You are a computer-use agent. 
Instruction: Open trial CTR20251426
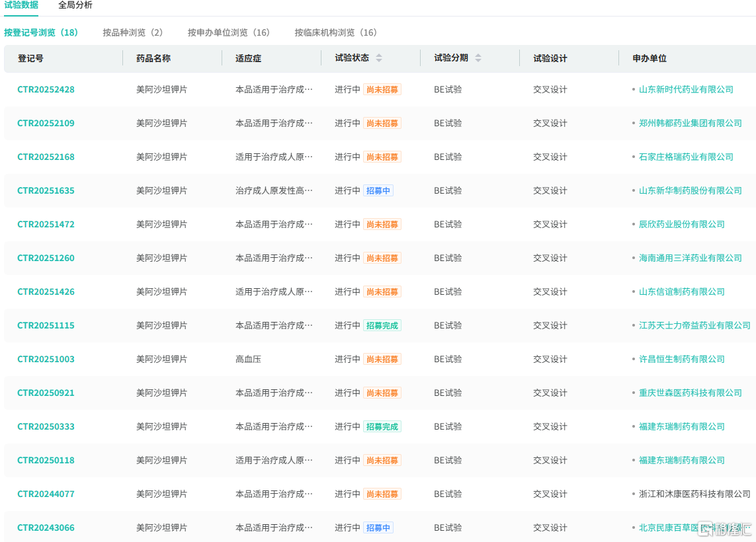click(46, 292)
